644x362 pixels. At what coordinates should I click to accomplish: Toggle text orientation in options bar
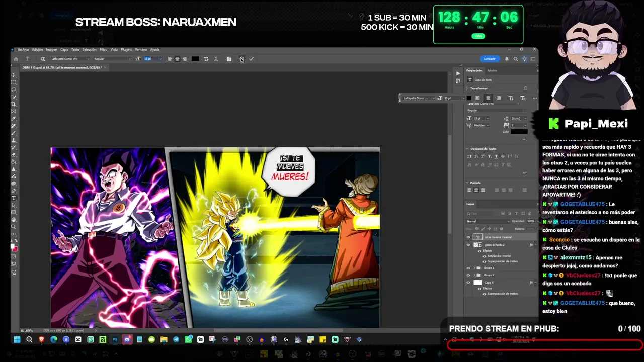[43, 59]
